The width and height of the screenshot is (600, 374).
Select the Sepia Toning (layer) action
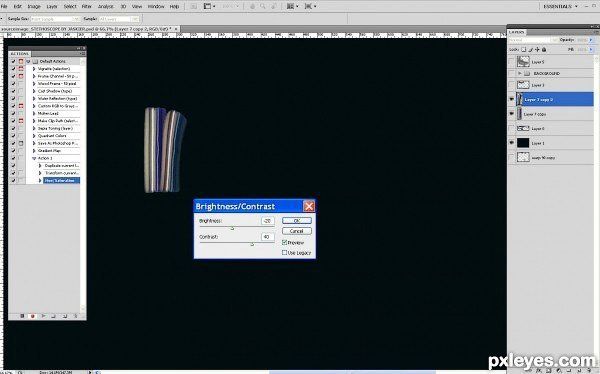tap(55, 129)
